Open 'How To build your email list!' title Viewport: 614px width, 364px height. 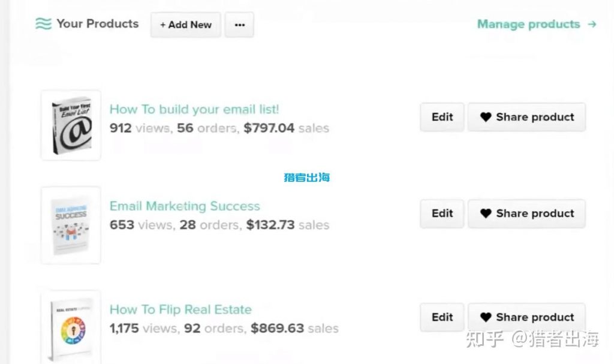(x=194, y=109)
